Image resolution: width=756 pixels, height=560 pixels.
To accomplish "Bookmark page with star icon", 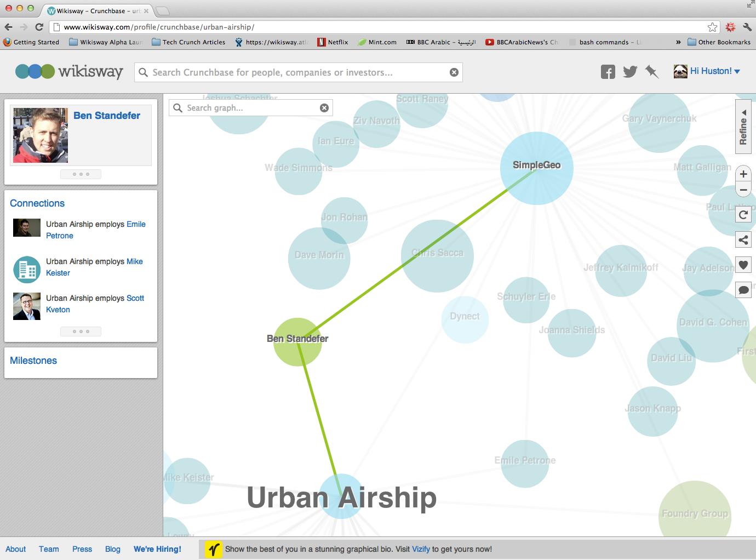I will click(x=712, y=27).
